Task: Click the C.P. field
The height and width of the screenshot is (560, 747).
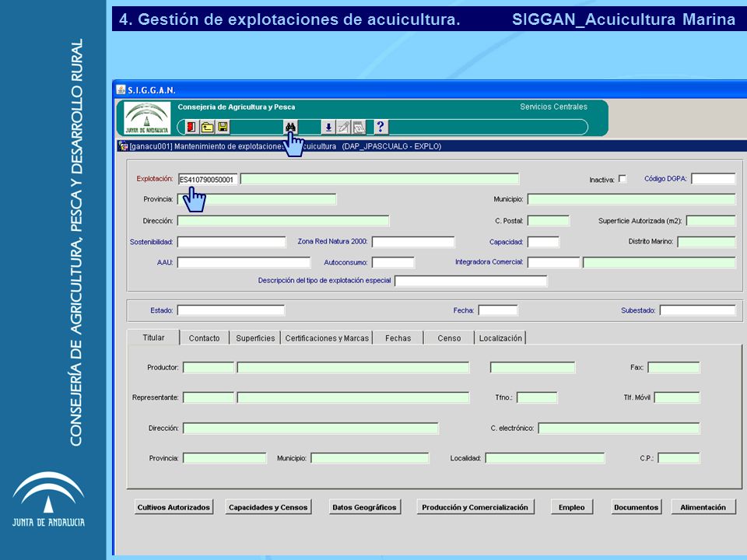Action: (x=679, y=458)
